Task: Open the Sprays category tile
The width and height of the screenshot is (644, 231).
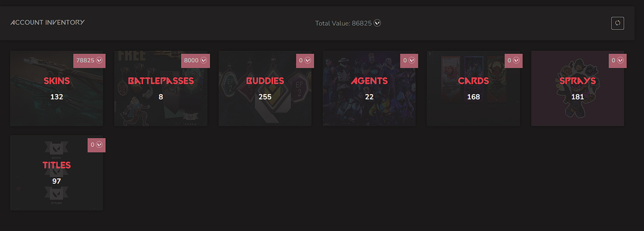Action: (578, 89)
